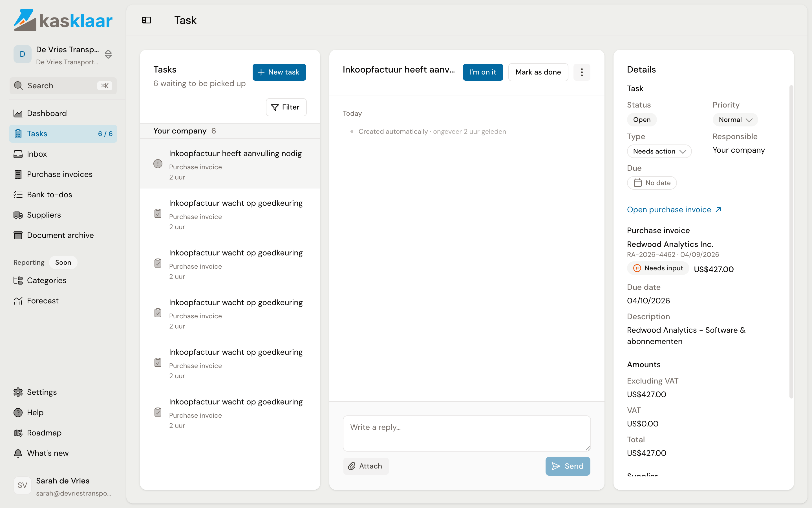
Task: Create a New task
Action: tap(279, 72)
